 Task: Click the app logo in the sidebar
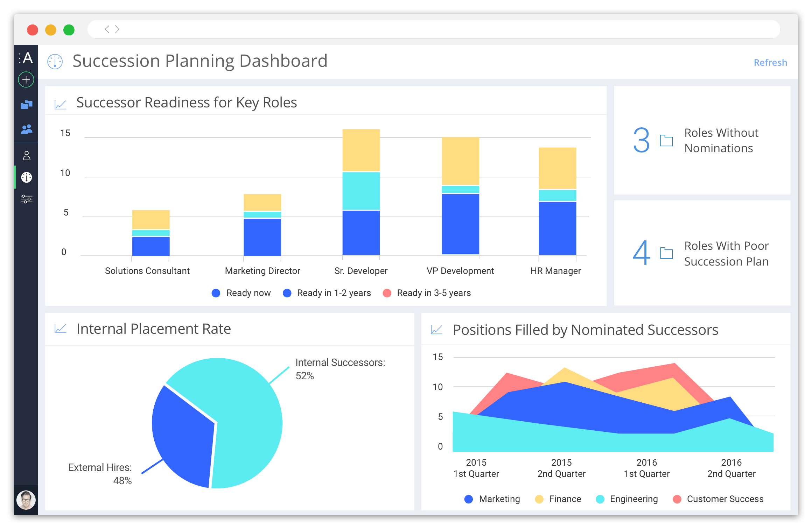pyautogui.click(x=26, y=58)
